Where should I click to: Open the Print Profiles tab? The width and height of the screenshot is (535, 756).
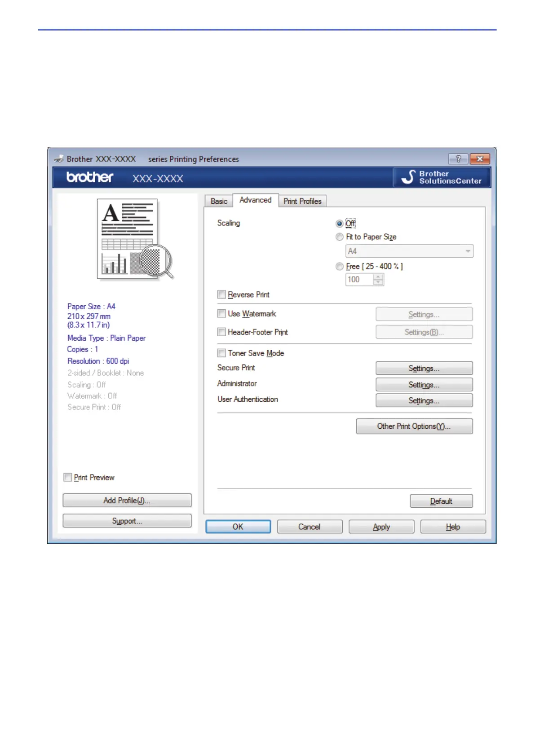click(302, 201)
